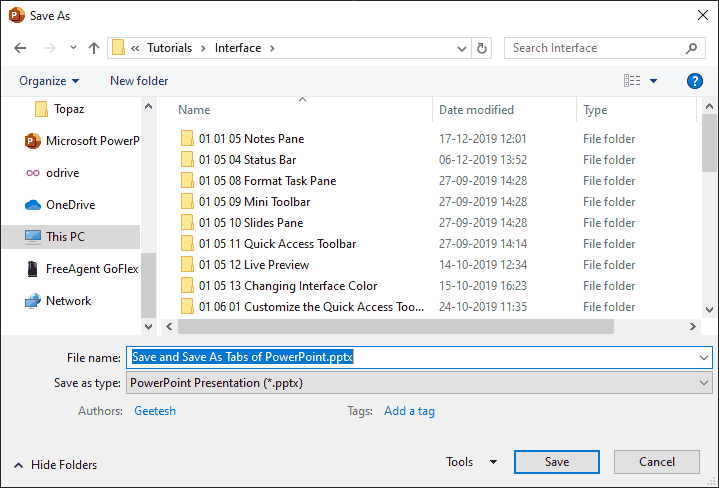Open the Save as type combo box
The height and width of the screenshot is (488, 719).
coord(419,383)
